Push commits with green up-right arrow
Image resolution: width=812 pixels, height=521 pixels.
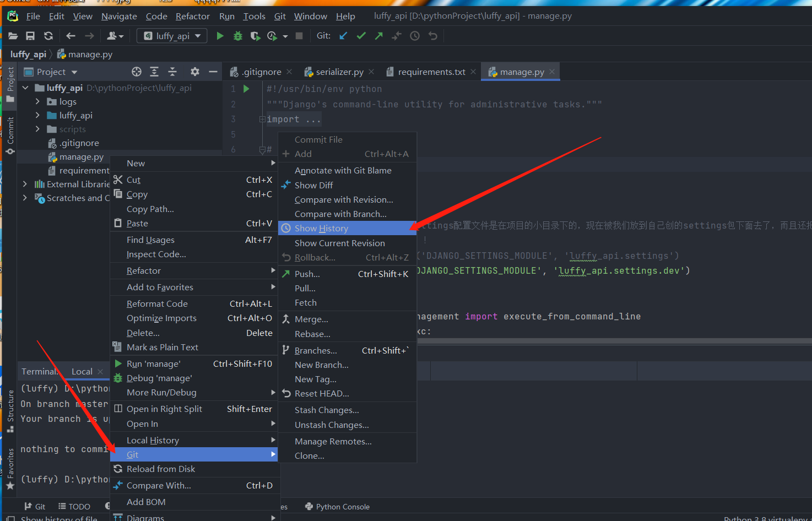point(378,36)
